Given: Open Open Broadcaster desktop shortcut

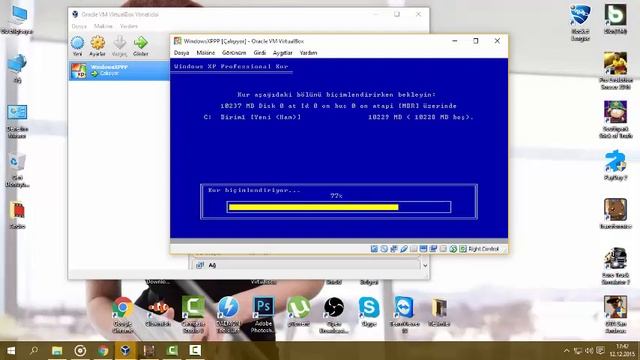Looking at the screenshot, I should (334, 315).
